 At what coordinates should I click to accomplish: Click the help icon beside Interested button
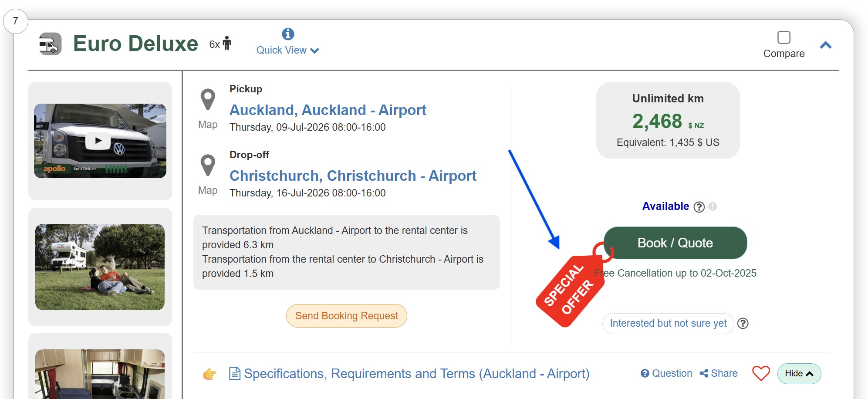click(743, 323)
